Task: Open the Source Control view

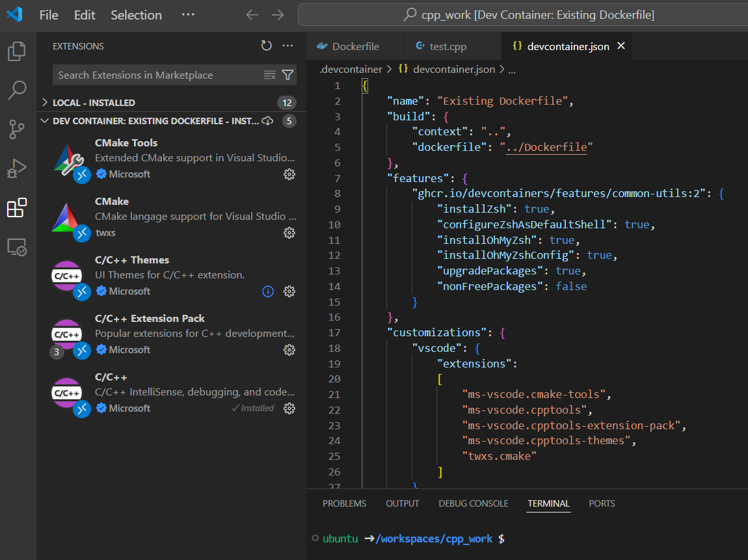Action: [18, 129]
